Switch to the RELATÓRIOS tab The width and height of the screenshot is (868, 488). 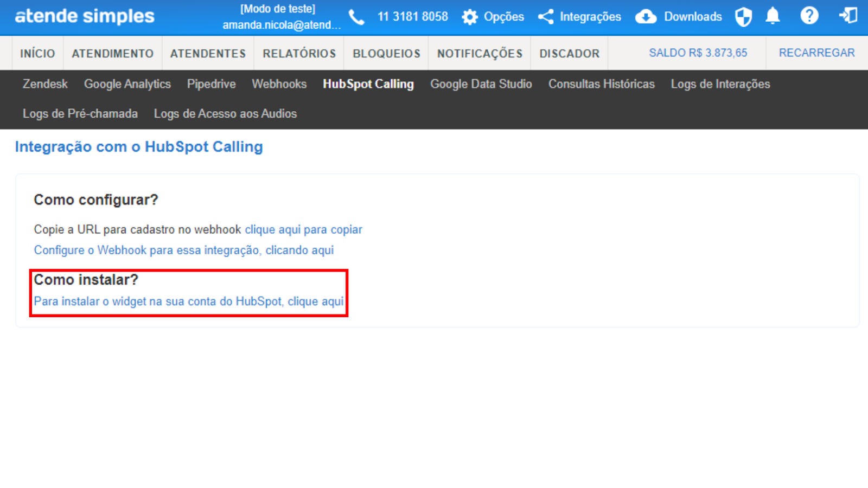point(299,54)
